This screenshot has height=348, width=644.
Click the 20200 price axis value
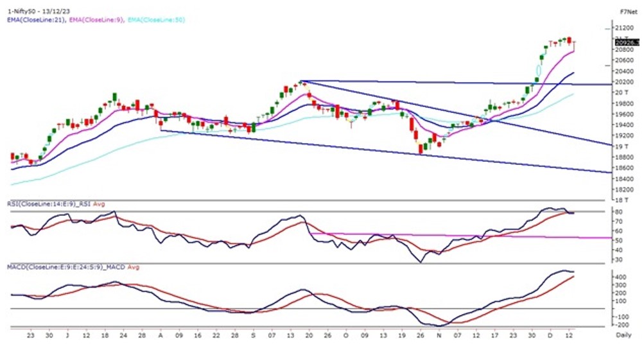pos(623,82)
